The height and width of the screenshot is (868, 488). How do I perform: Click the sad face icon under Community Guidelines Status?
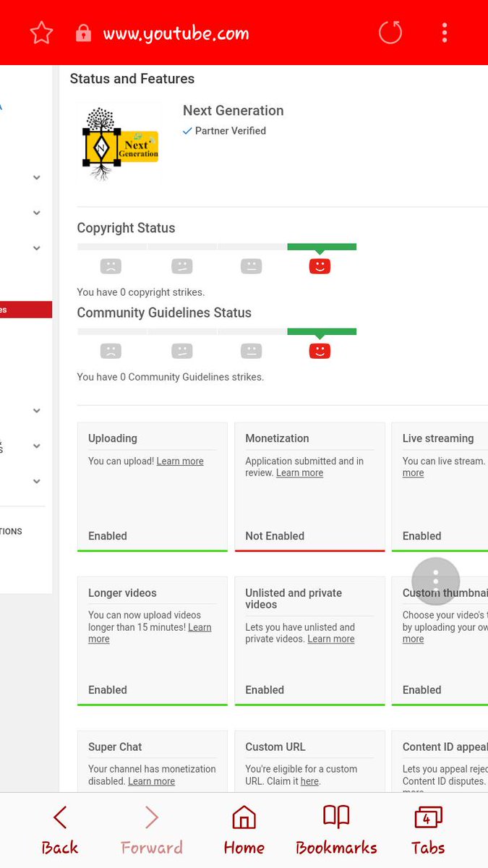pyautogui.click(x=111, y=352)
